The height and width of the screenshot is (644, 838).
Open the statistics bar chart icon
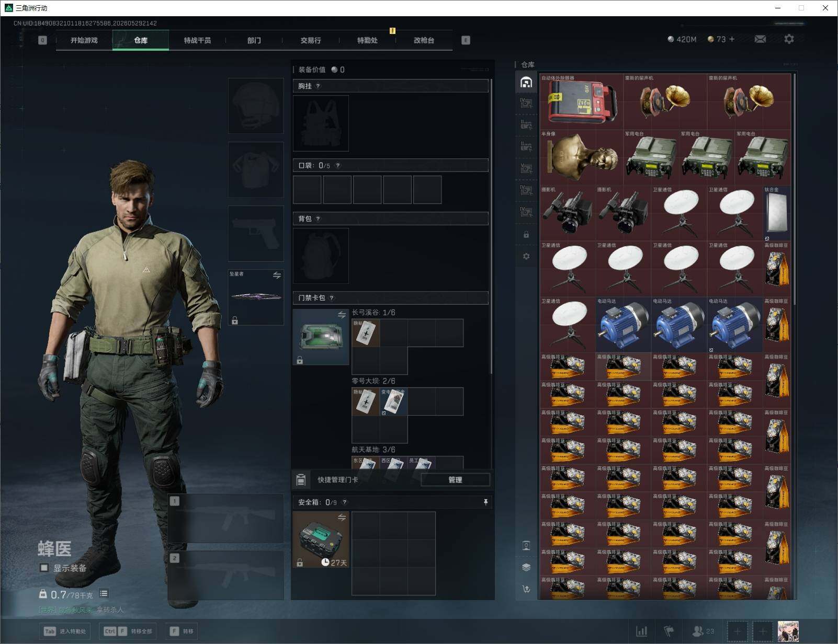(x=642, y=631)
